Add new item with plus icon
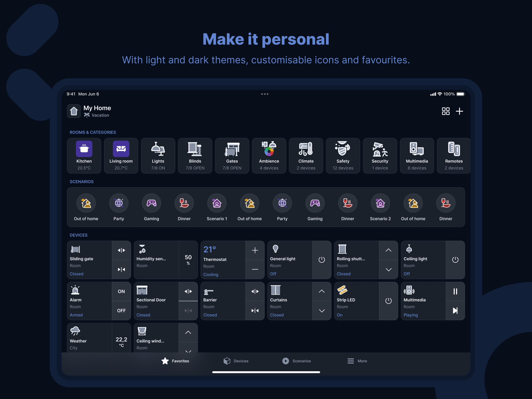 click(x=459, y=111)
